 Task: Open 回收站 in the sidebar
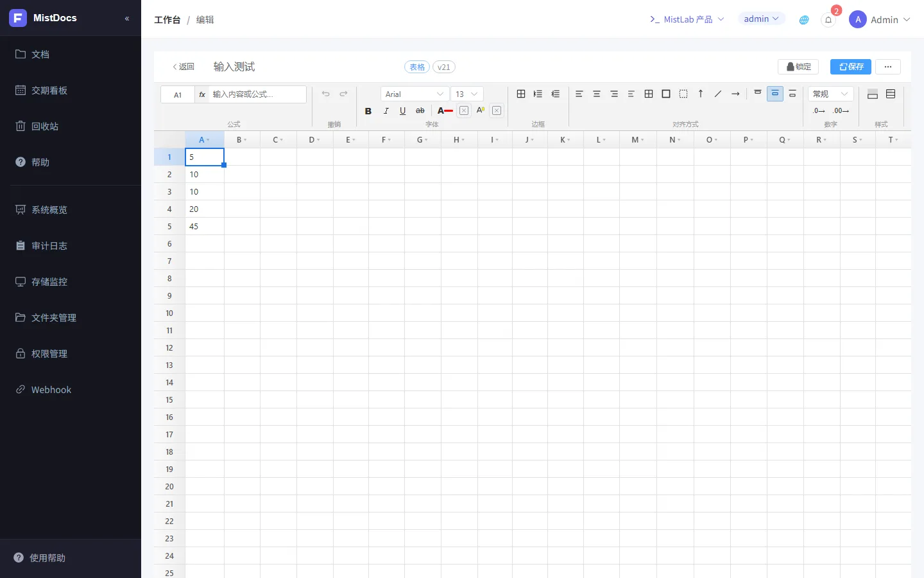point(71,127)
